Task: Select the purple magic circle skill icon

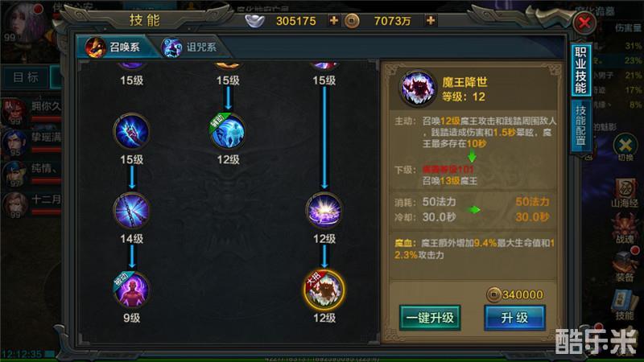Action: (x=324, y=211)
